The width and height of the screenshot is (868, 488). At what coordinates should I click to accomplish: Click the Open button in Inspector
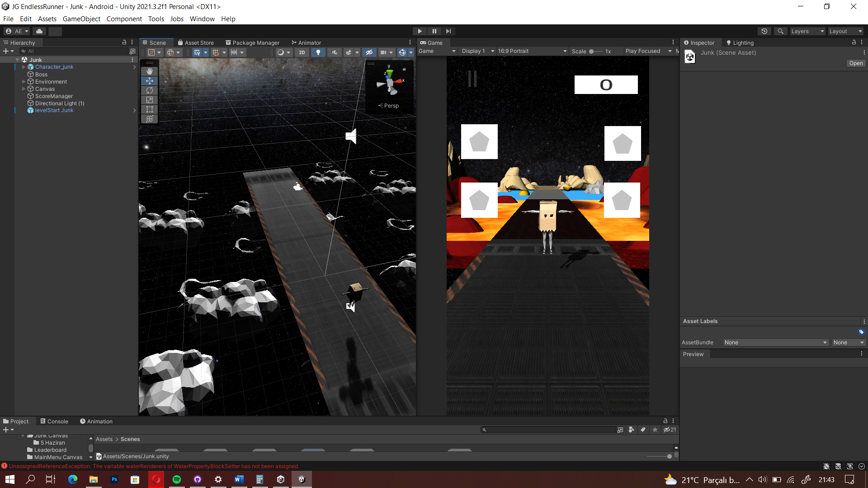[x=855, y=63]
